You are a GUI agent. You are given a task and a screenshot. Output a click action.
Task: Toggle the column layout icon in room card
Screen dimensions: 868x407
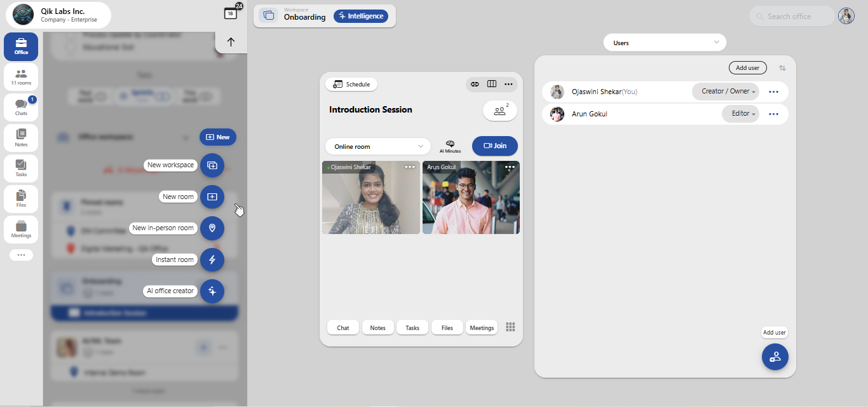coord(492,84)
